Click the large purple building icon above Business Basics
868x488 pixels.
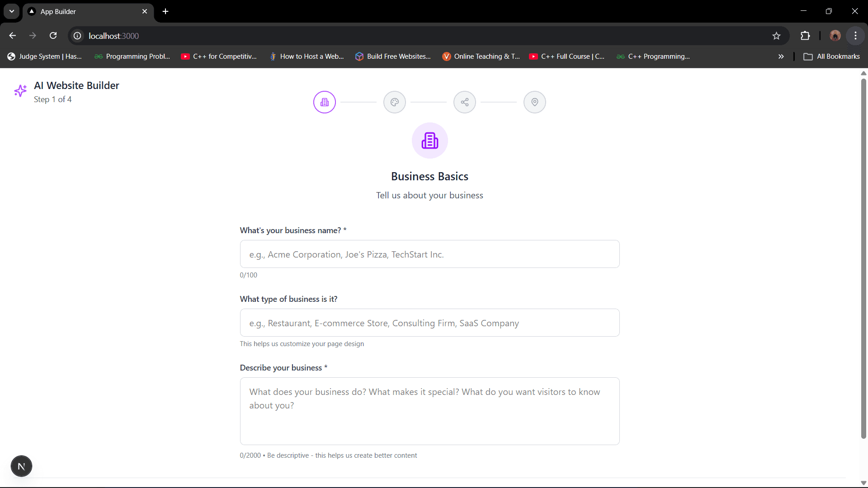(x=429, y=141)
